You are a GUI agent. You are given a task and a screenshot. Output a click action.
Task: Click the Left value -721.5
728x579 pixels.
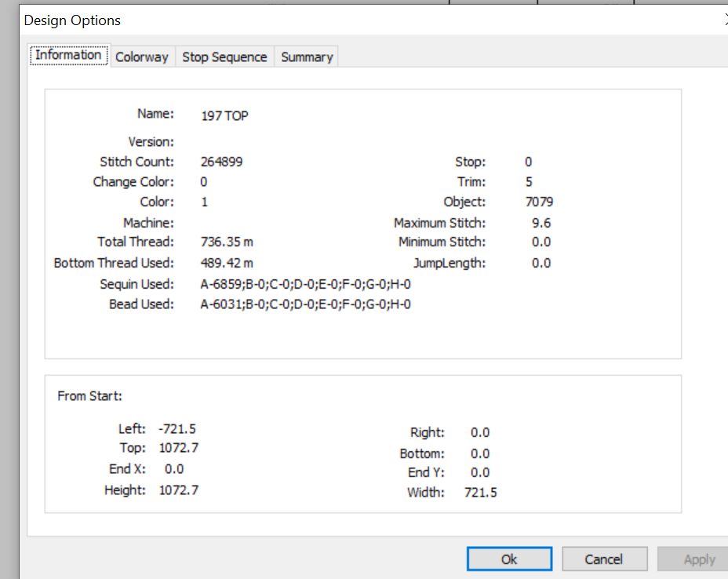point(177,428)
